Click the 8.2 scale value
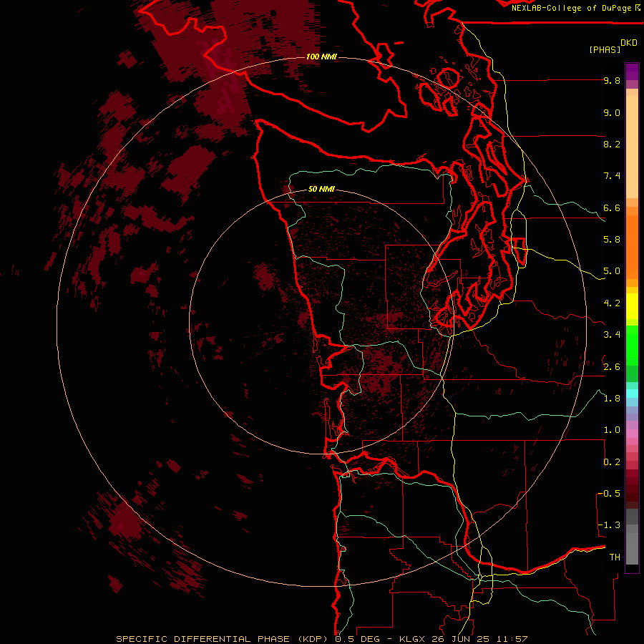 click(x=612, y=144)
